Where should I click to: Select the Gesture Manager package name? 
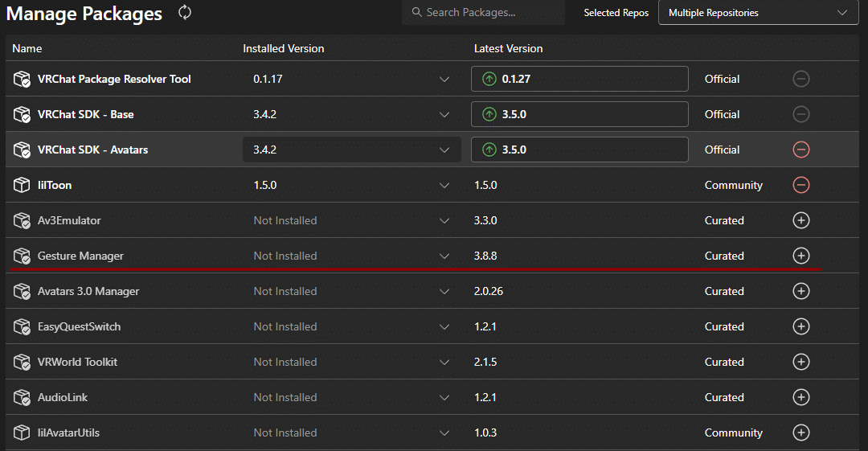click(x=80, y=256)
